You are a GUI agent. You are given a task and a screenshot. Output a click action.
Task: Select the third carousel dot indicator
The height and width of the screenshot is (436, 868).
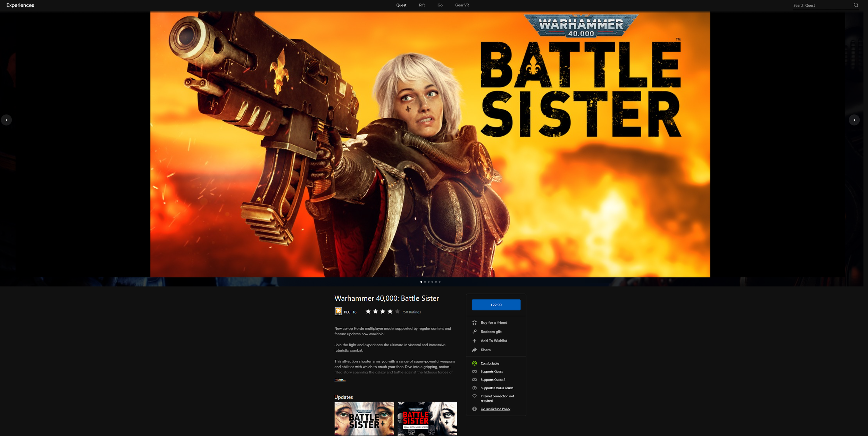click(x=428, y=282)
